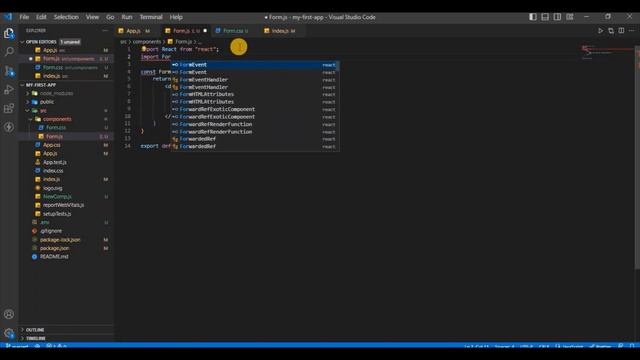Screen dimensions: 640x360
Task: Expand the node_modules folder
Action: pos(56,93)
